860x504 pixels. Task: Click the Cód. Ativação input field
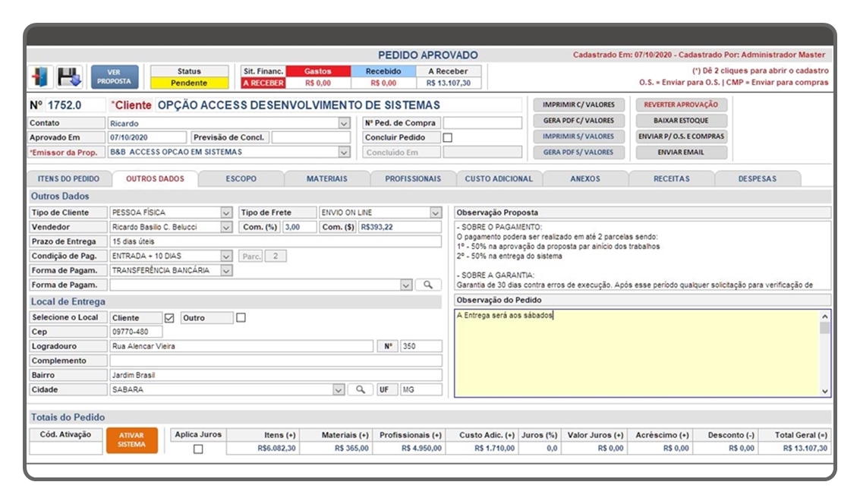66,449
